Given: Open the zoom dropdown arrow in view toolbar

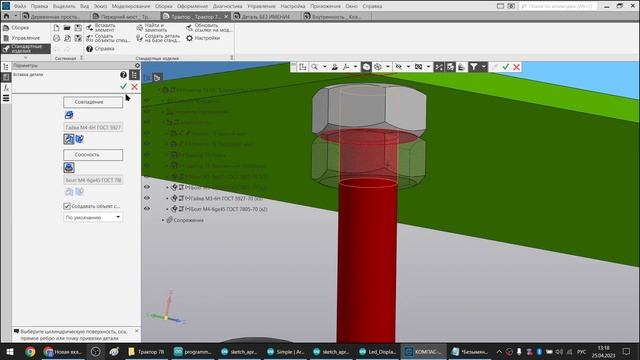Looking at the screenshot, I should [x=325, y=67].
